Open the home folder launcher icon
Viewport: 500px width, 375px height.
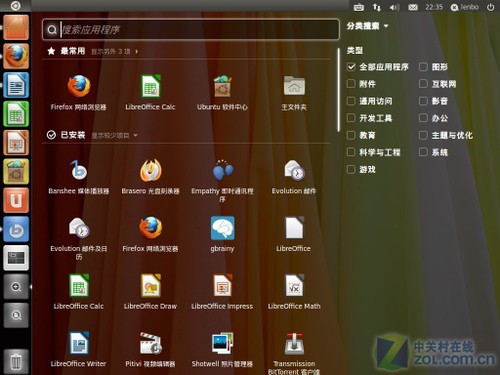coord(16,27)
